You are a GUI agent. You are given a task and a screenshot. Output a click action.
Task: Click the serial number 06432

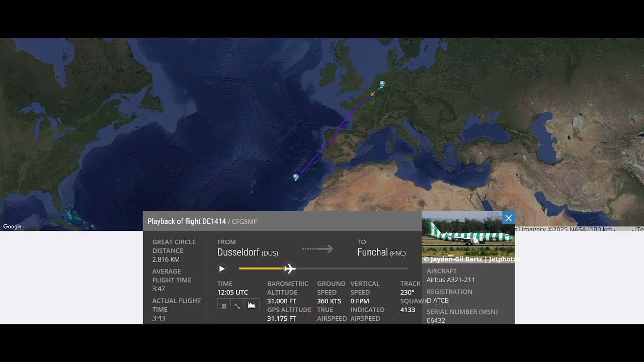(x=436, y=320)
